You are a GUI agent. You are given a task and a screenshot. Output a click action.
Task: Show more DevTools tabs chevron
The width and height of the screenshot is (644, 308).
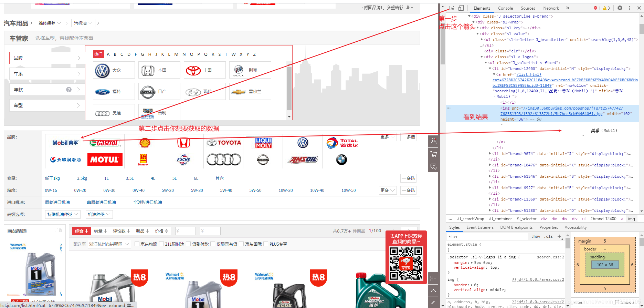click(568, 8)
